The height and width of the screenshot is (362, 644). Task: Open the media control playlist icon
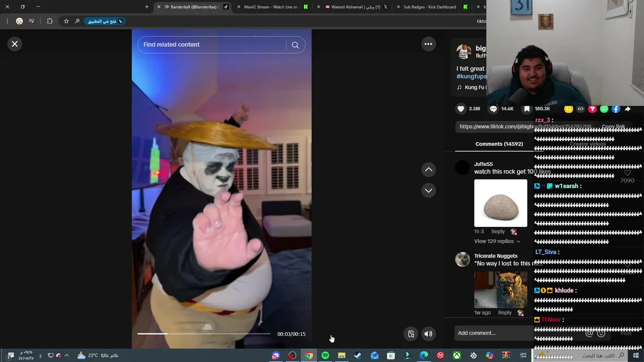pos(31,21)
